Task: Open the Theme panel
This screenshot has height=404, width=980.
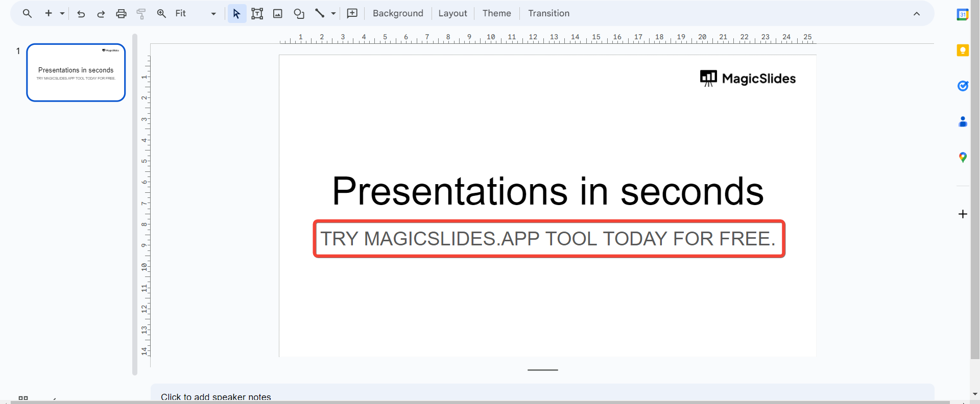Action: (496, 14)
